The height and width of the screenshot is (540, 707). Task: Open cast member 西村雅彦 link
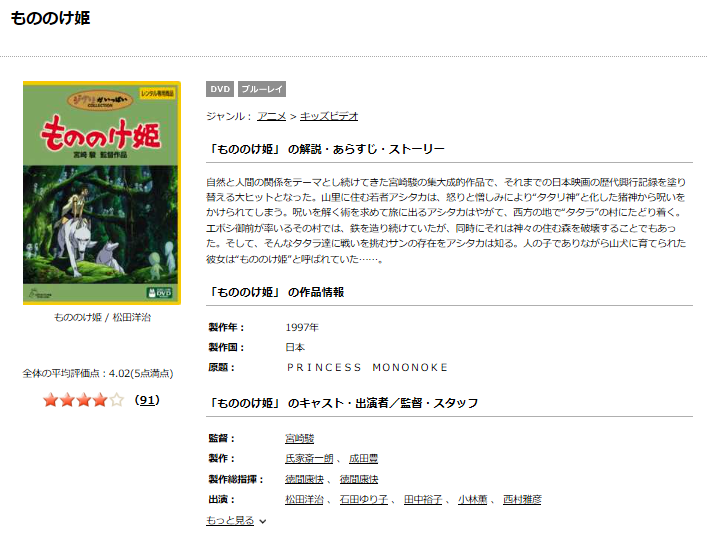(522, 499)
